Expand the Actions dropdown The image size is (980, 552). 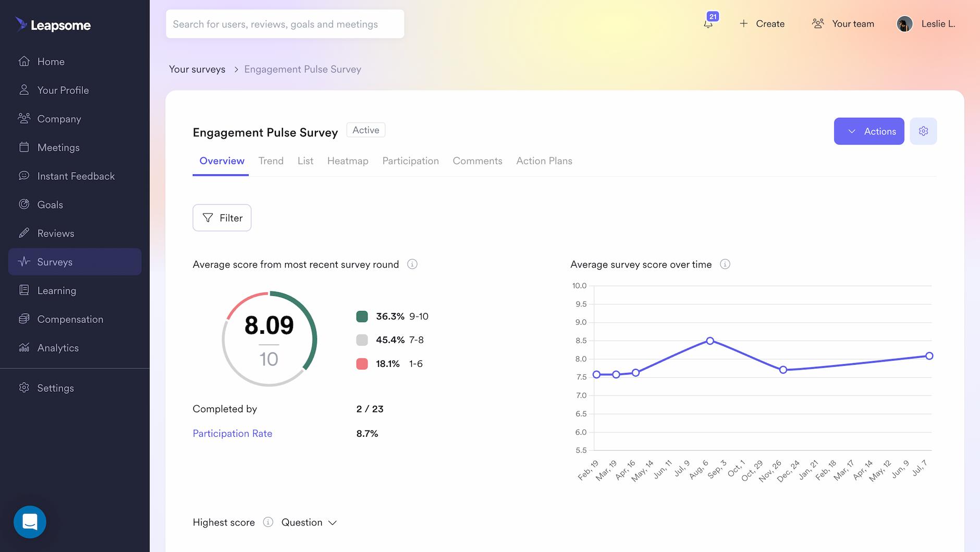868,131
